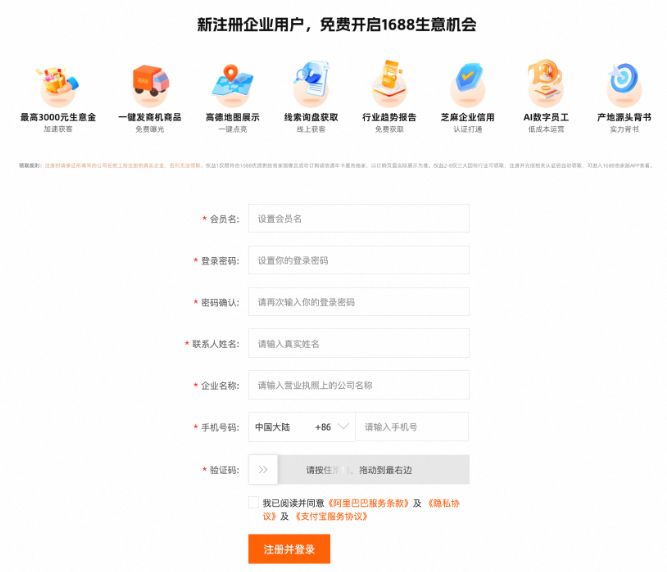This screenshot has width=667, height=572.
Task: Click the 领取规则 fine print text
Action: pyautogui.click(x=335, y=165)
